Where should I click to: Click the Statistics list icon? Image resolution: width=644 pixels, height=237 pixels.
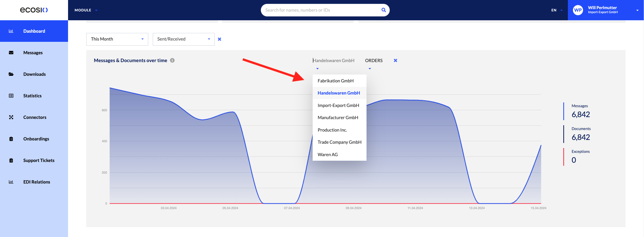11,96
